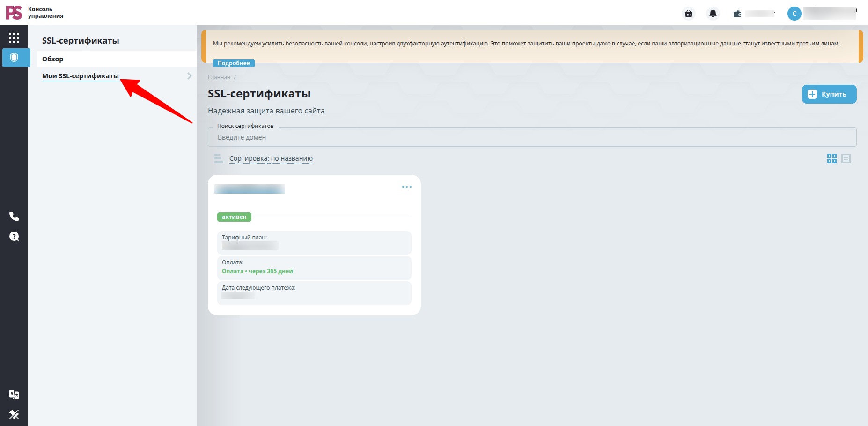This screenshot has height=426, width=868.
Task: Open the notifications bell
Action: (x=713, y=14)
